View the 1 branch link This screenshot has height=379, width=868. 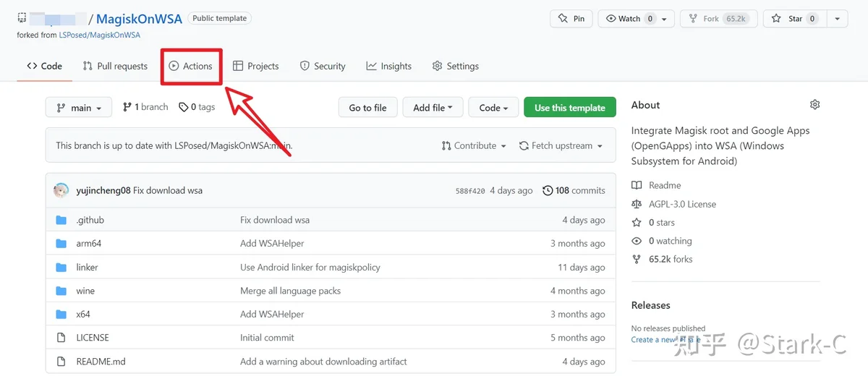tap(145, 107)
